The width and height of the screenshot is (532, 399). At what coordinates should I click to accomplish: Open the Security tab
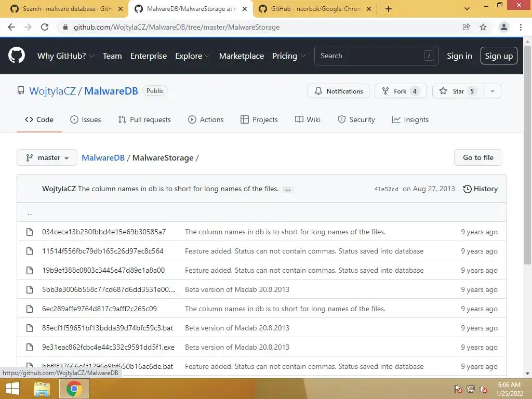coord(356,119)
